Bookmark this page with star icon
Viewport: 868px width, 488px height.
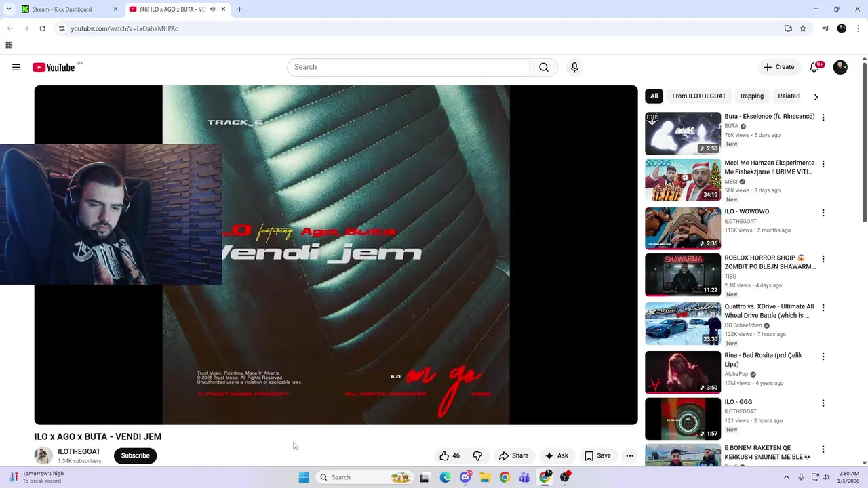[803, 28]
